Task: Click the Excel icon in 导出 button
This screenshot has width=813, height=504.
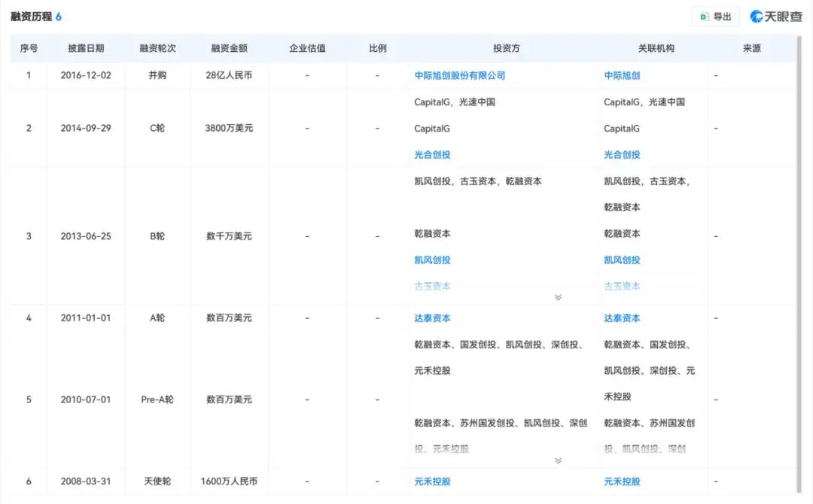Action: [x=704, y=17]
